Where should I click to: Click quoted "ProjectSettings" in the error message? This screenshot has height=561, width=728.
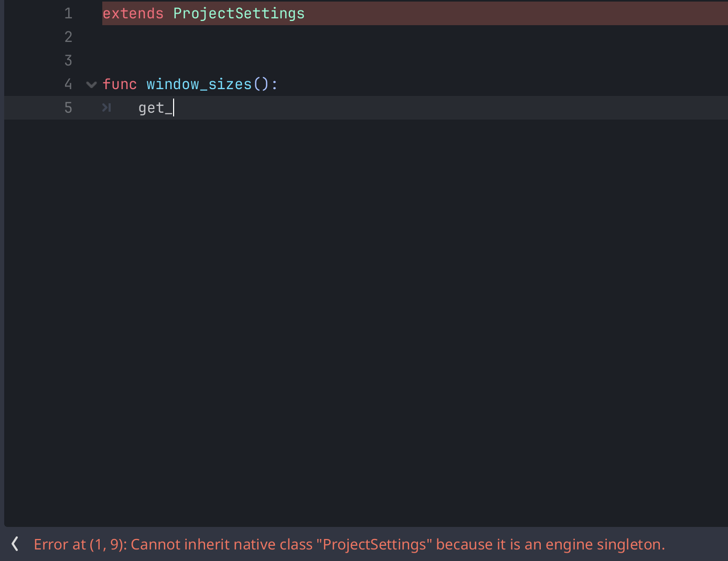[374, 544]
